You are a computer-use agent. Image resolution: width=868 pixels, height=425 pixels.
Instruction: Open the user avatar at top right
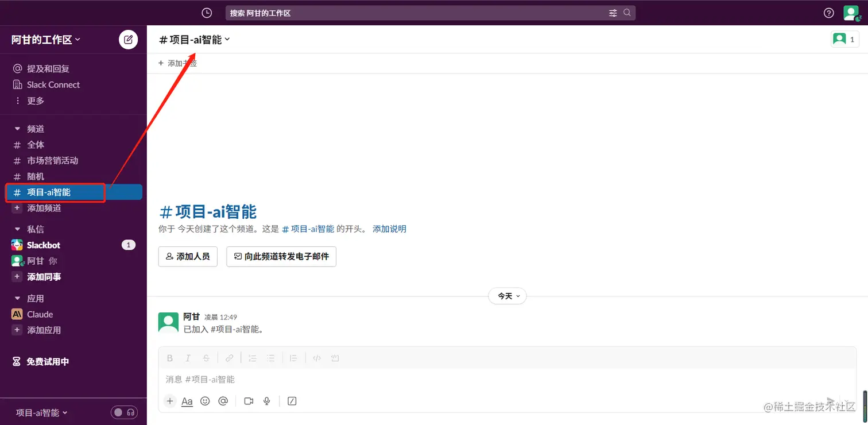click(x=851, y=13)
